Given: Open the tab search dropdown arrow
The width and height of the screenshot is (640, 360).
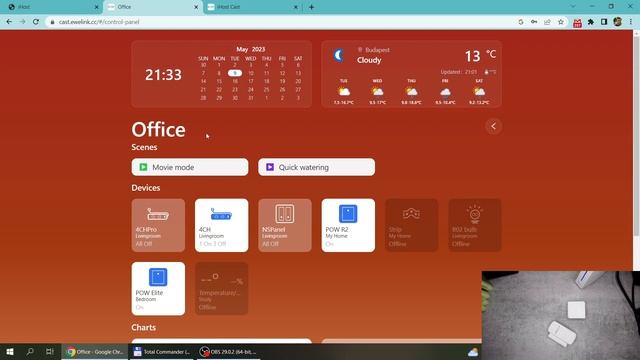Looking at the screenshot, I should coord(573,7).
